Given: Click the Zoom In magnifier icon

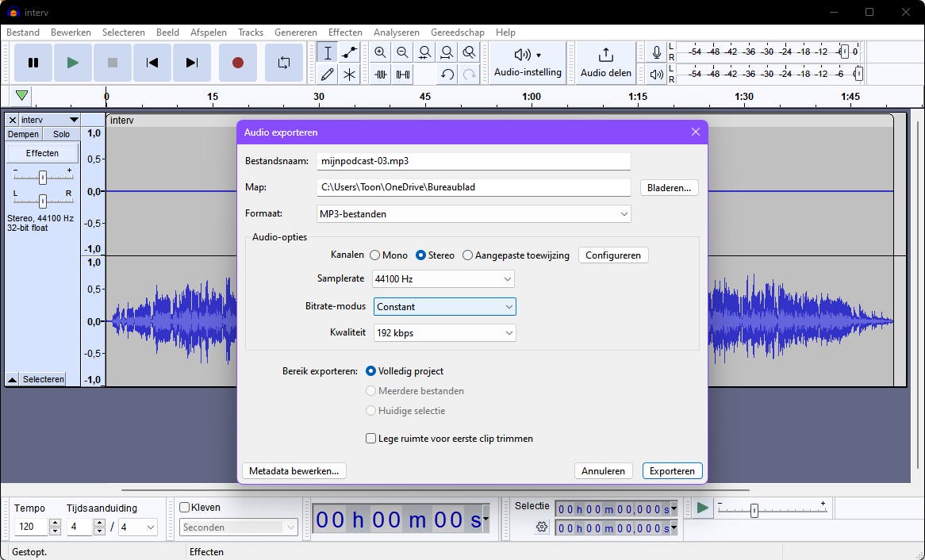Looking at the screenshot, I should point(380,53).
